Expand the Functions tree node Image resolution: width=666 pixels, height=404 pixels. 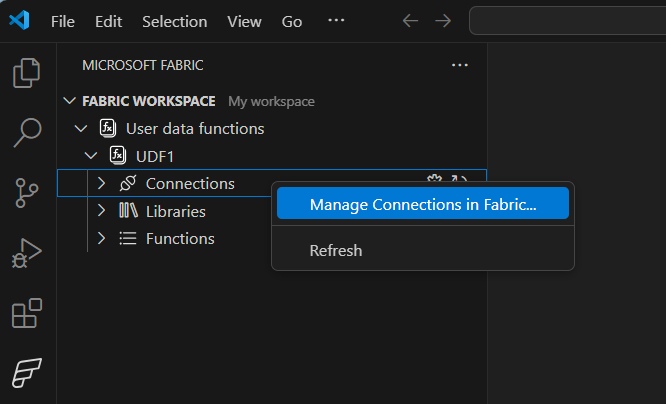point(101,238)
